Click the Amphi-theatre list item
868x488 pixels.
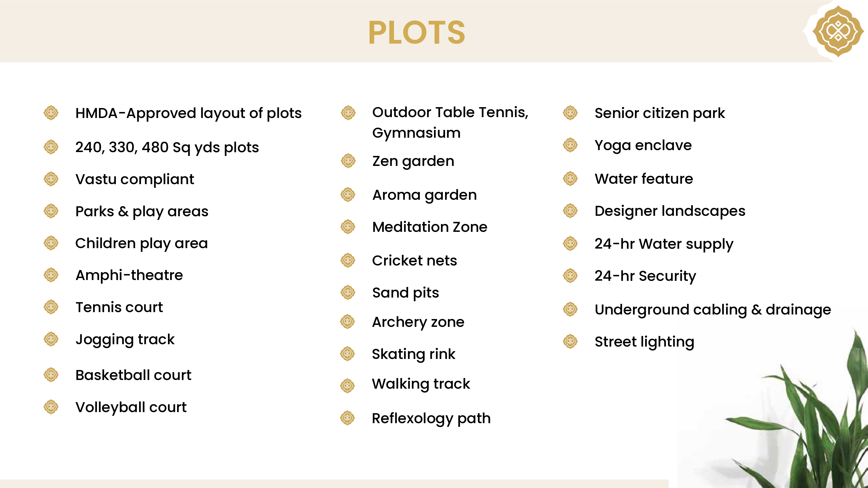point(129,275)
